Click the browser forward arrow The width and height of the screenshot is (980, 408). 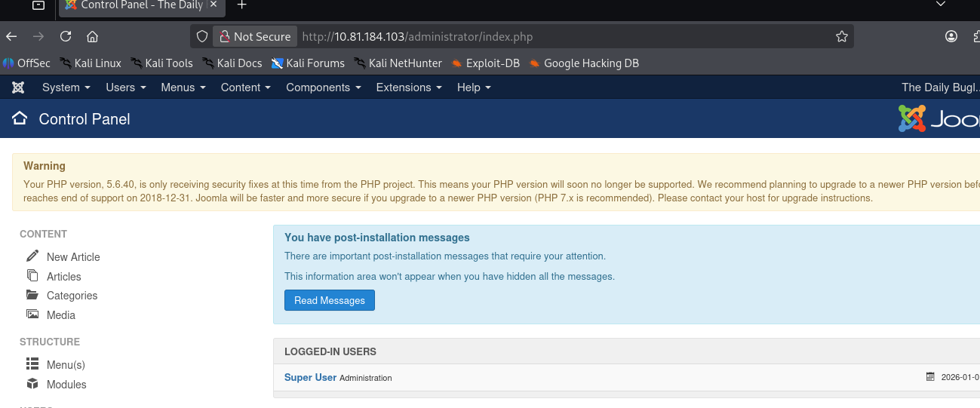(x=38, y=36)
